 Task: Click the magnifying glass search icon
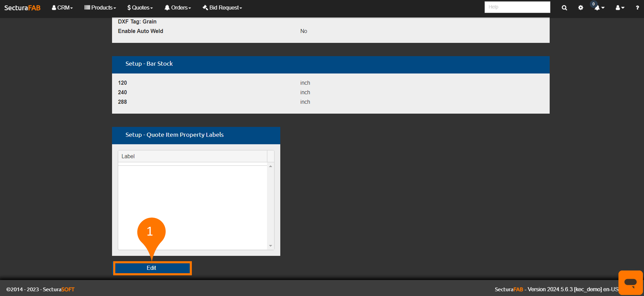pyautogui.click(x=564, y=8)
